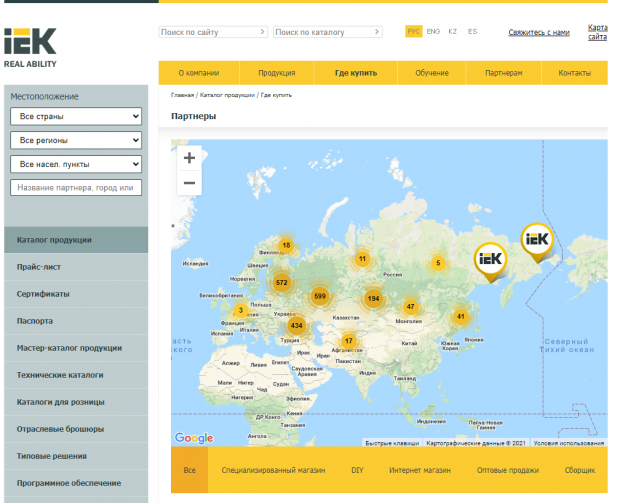The image size is (620, 503).
Task: Open the 'Продукция' menu item
Action: tap(276, 73)
